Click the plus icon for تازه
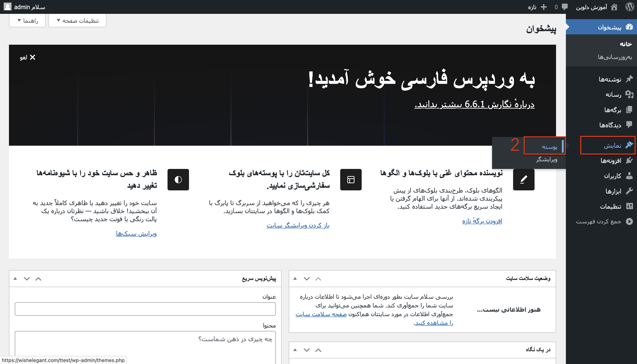The image size is (637, 364). point(544,7)
